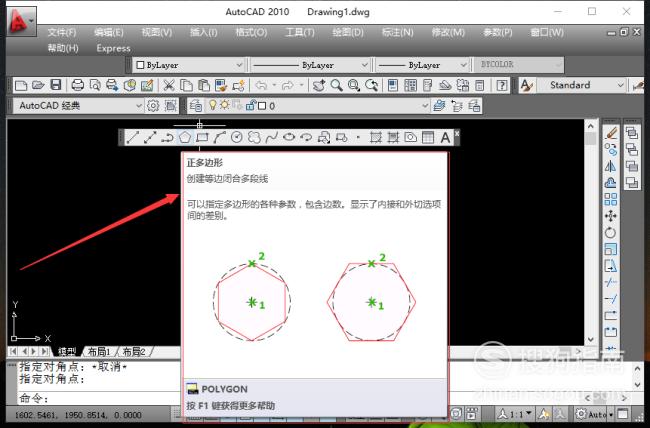The image size is (650, 428).
Task: Toggle the annotation visibility status bar icon
Action: click(544, 414)
